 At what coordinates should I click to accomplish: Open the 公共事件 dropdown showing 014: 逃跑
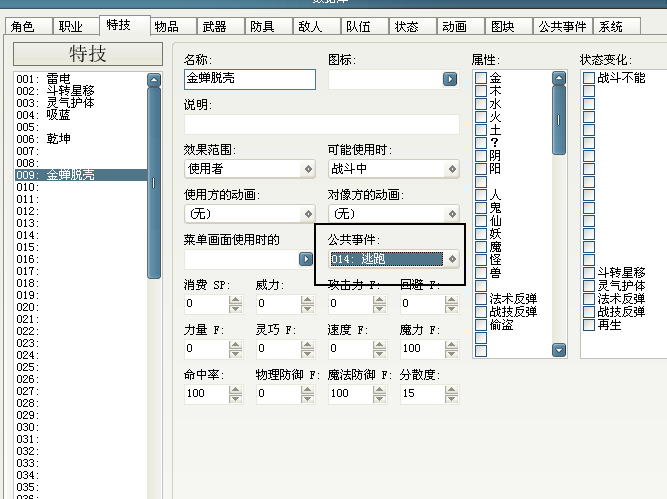point(393,259)
